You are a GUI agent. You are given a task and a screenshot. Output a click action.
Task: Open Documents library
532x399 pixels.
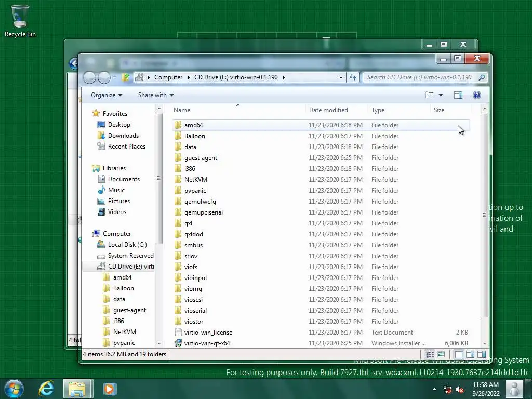point(118,179)
